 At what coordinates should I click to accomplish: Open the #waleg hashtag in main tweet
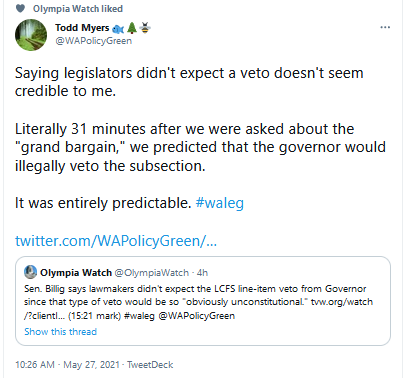(x=220, y=203)
